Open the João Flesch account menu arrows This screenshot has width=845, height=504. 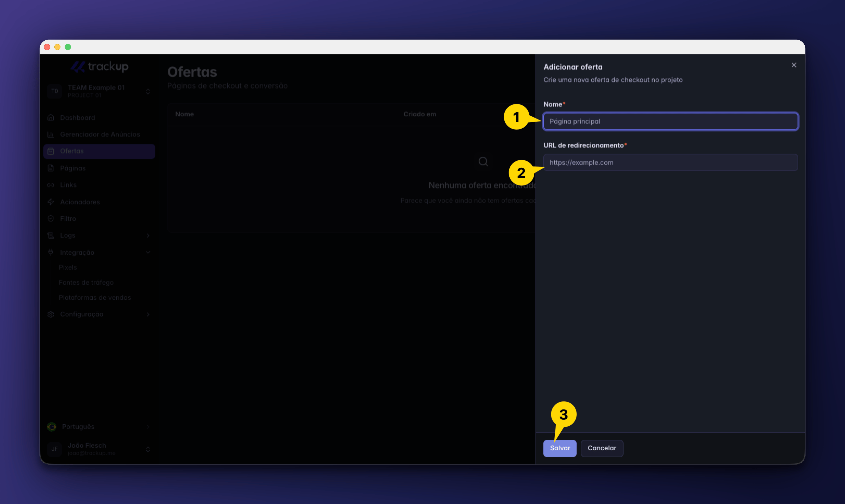click(148, 449)
